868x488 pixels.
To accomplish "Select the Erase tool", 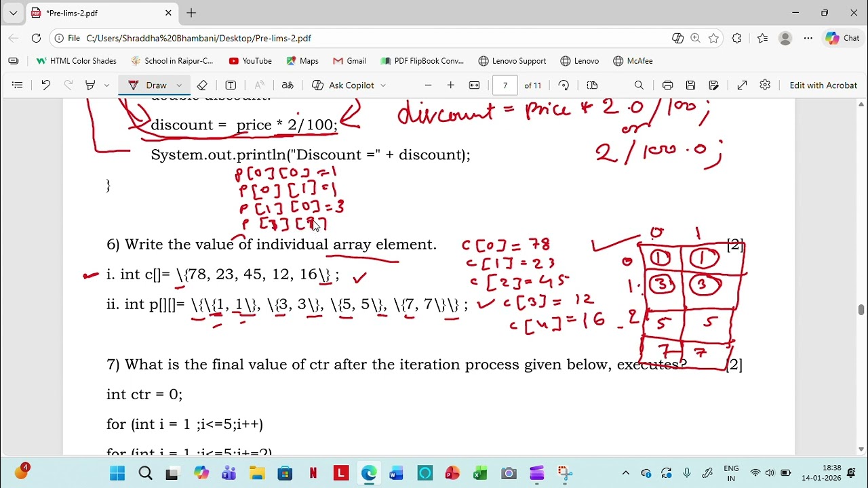I will (x=202, y=85).
